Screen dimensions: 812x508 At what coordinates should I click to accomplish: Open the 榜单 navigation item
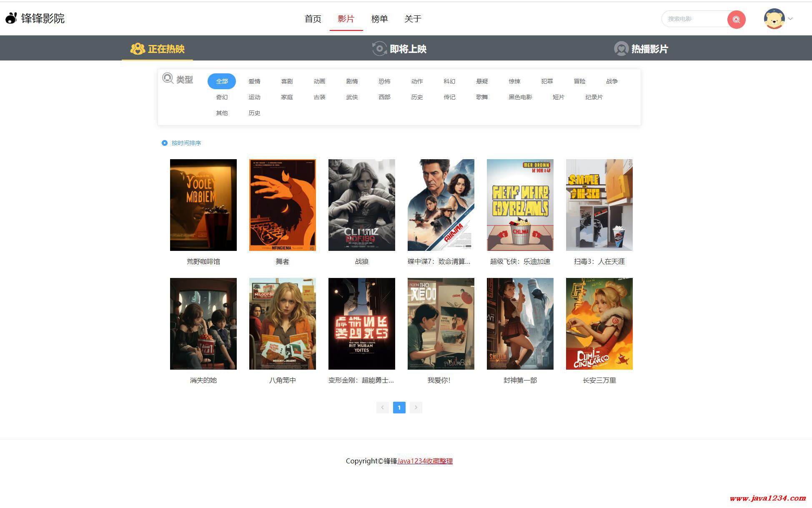pyautogui.click(x=379, y=19)
